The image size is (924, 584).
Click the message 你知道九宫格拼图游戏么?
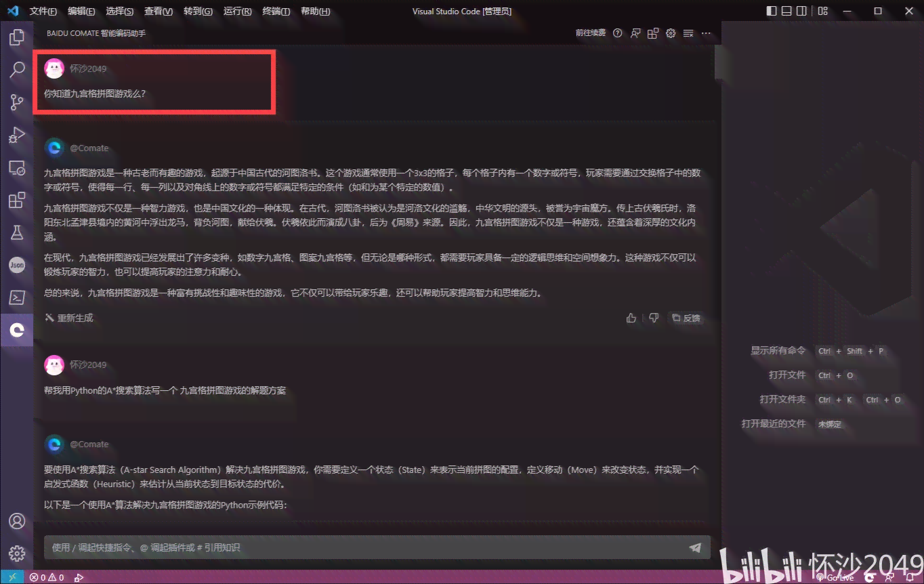[x=95, y=94]
